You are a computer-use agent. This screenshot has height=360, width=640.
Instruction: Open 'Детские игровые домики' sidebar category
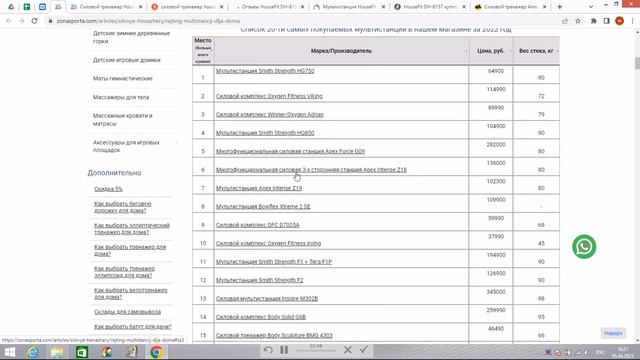click(127, 60)
